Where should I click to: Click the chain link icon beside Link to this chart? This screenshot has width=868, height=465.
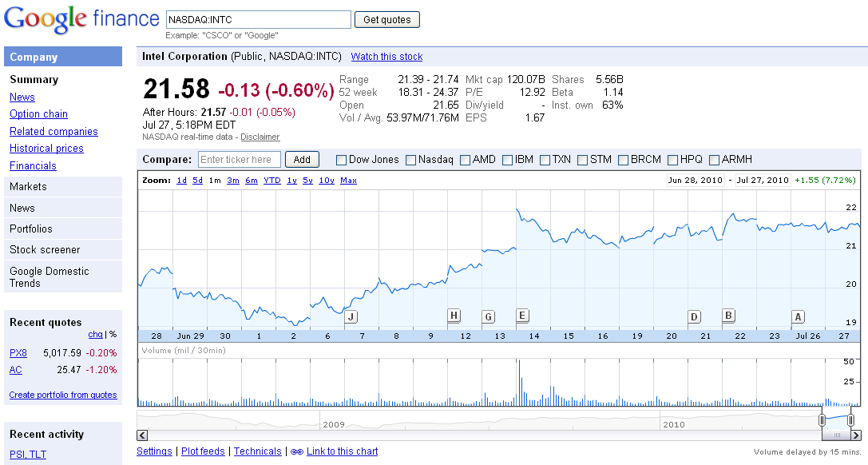(x=297, y=451)
